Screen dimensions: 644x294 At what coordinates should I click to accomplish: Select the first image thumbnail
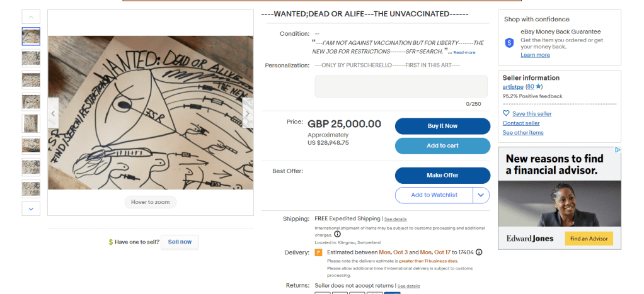click(x=31, y=37)
